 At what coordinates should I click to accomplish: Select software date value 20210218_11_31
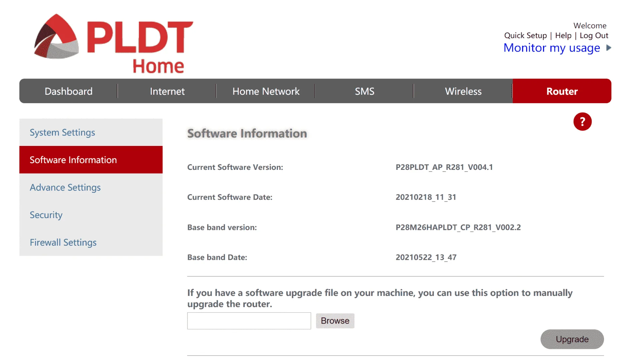(426, 197)
